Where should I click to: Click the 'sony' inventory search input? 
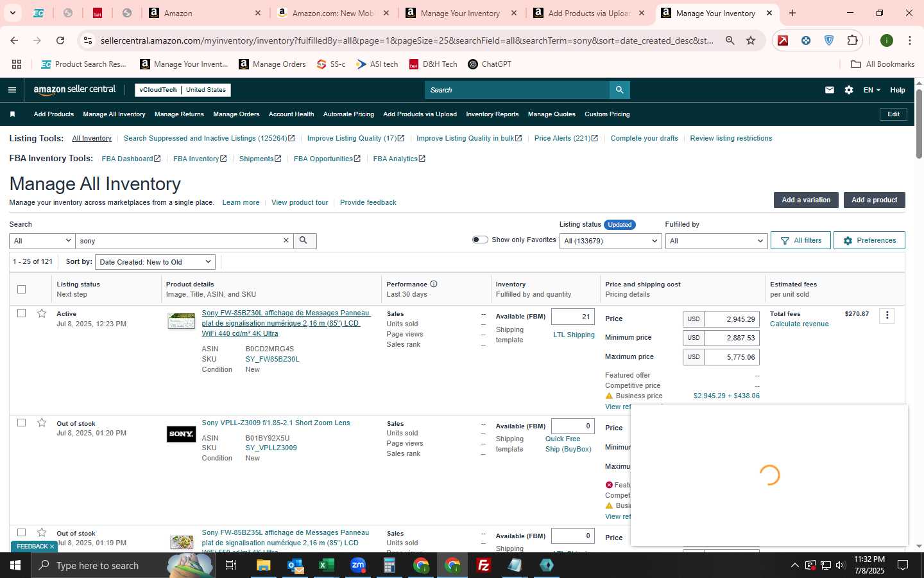click(178, 241)
